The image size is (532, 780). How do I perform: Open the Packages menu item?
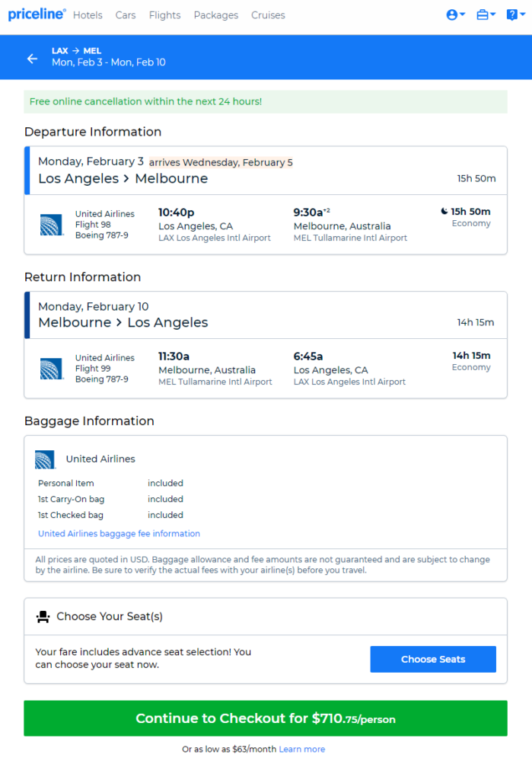click(216, 15)
